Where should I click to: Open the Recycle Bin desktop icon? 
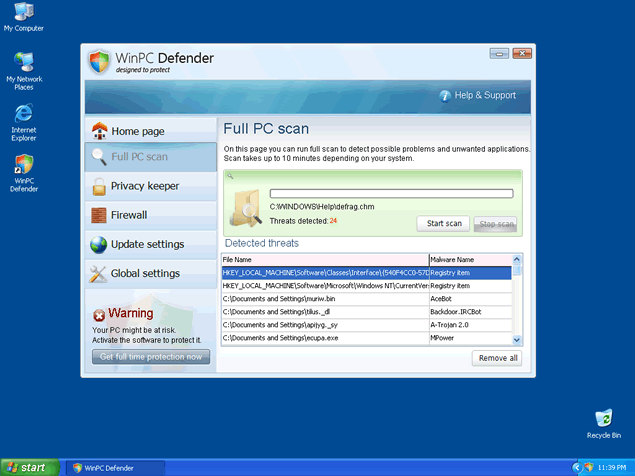tap(603, 420)
